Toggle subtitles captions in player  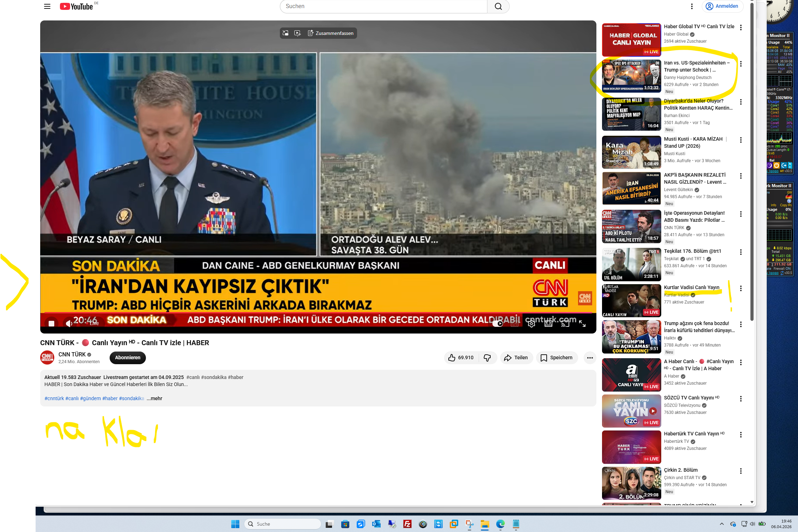pos(515,323)
